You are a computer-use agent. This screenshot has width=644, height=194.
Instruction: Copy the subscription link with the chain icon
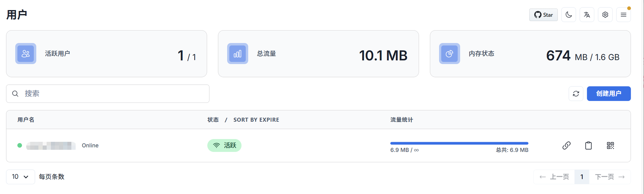tap(566, 145)
